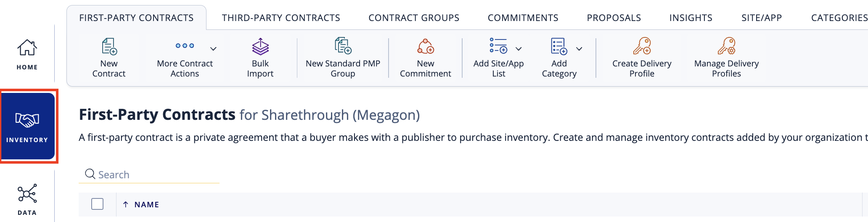Tick the select-all checkbox in table header
The image size is (868, 222).
point(97,204)
